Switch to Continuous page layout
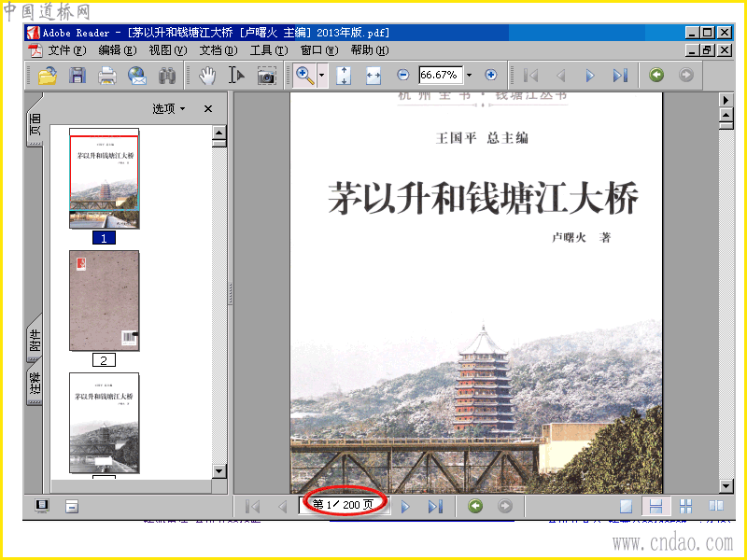 tap(656, 506)
